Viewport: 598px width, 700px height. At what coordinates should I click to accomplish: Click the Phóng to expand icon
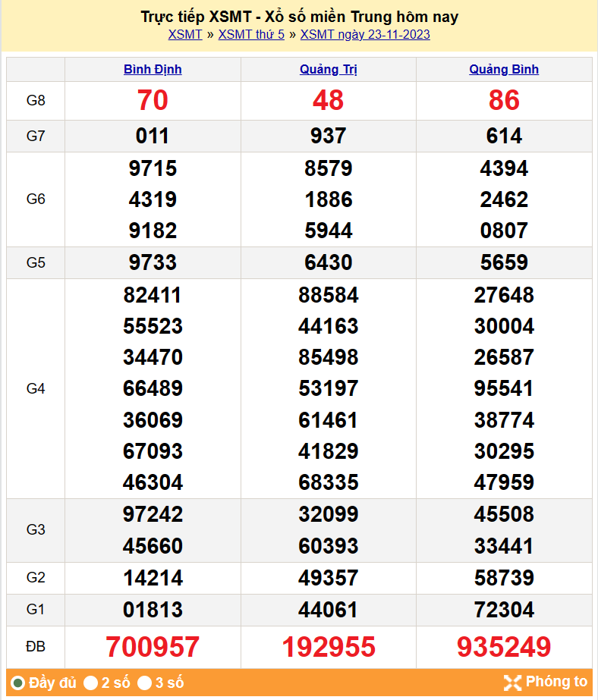point(512,683)
